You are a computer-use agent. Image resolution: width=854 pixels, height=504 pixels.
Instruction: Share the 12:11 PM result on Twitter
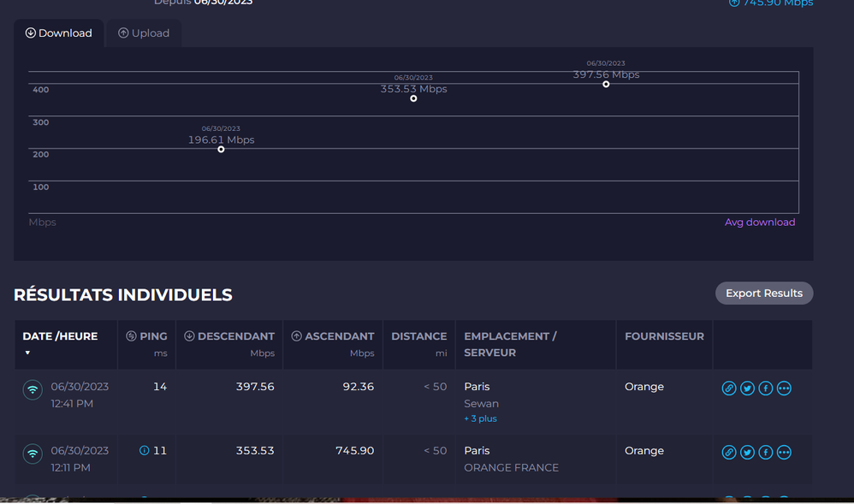[747, 453]
